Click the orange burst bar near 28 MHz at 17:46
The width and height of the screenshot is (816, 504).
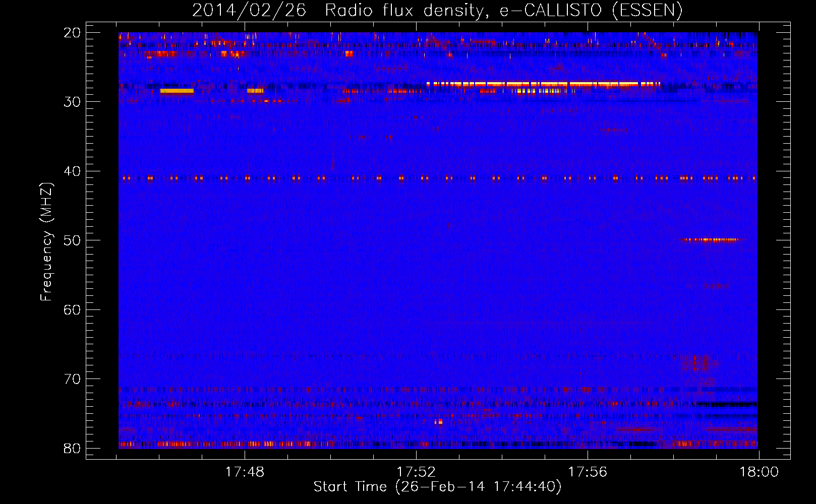[x=177, y=91]
